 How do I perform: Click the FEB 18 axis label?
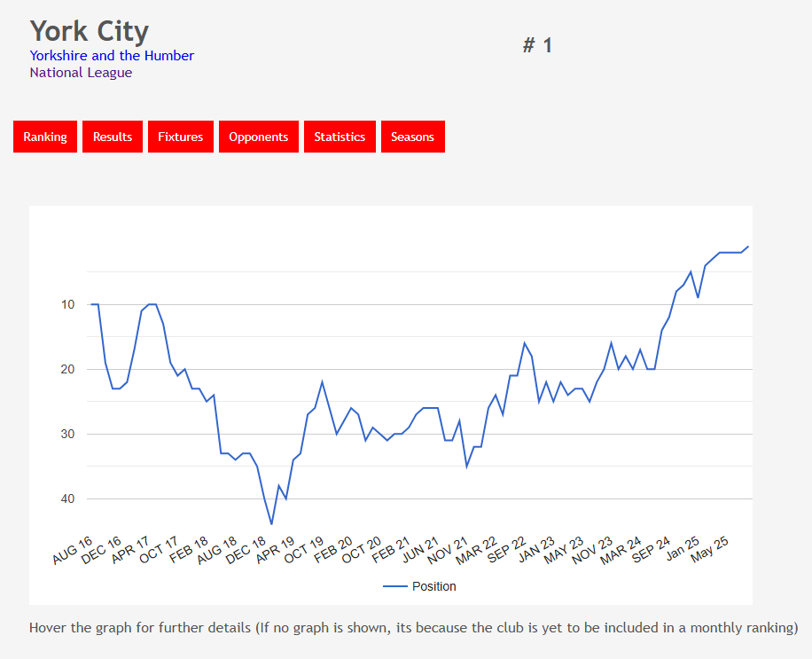pyautogui.click(x=189, y=551)
